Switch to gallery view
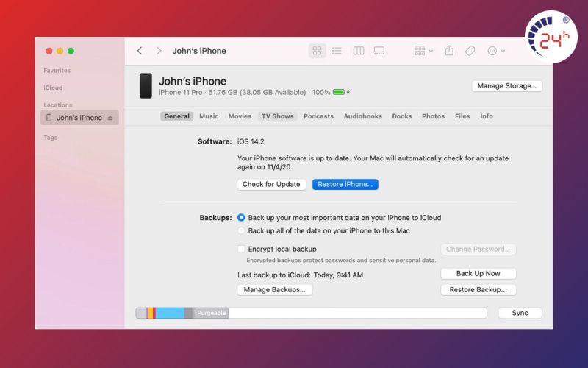Image resolution: width=588 pixels, height=368 pixels. click(x=379, y=51)
